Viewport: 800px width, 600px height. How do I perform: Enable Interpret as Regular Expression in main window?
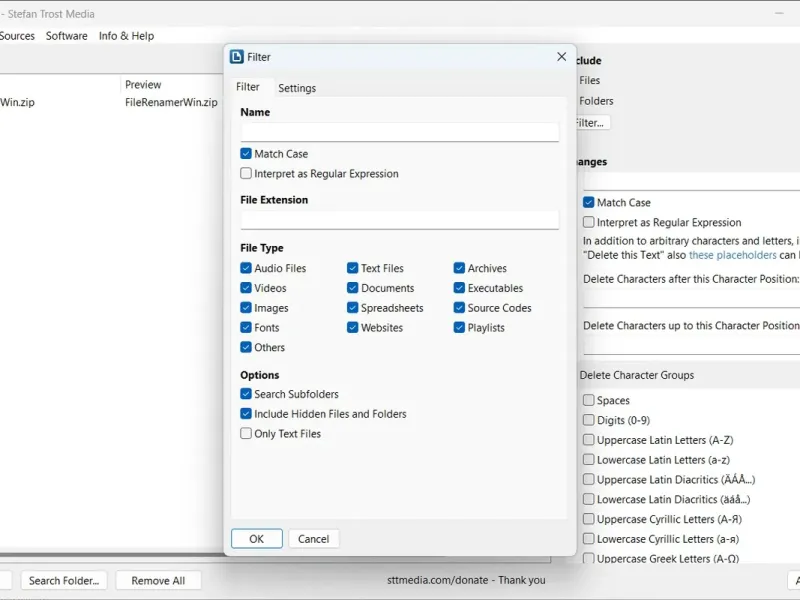[589, 222]
